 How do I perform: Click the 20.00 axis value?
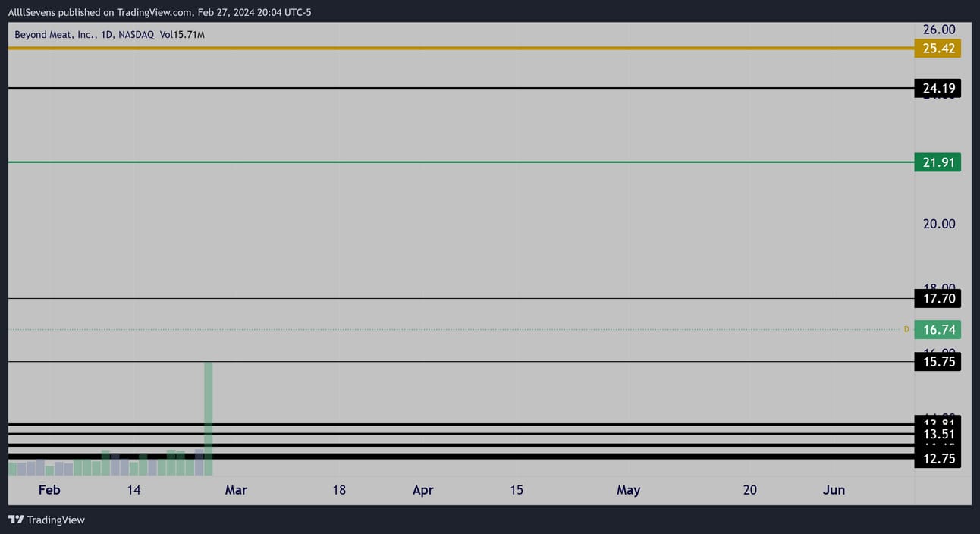[x=938, y=224]
